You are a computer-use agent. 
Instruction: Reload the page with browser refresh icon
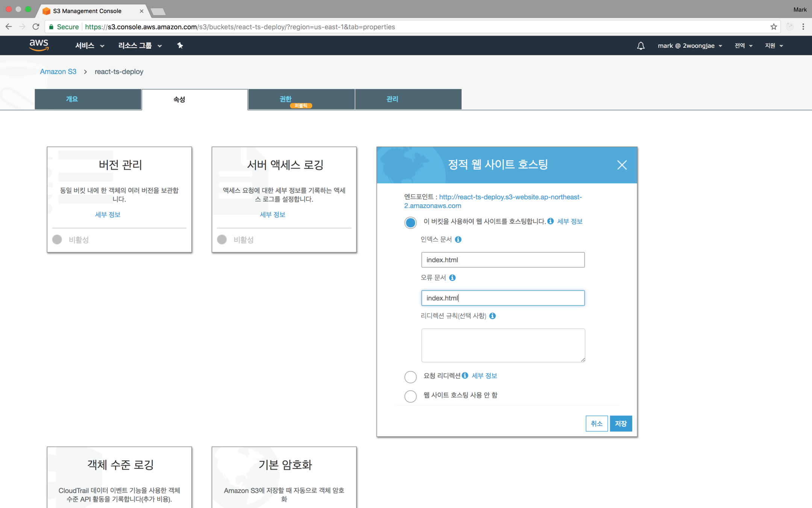(36, 27)
